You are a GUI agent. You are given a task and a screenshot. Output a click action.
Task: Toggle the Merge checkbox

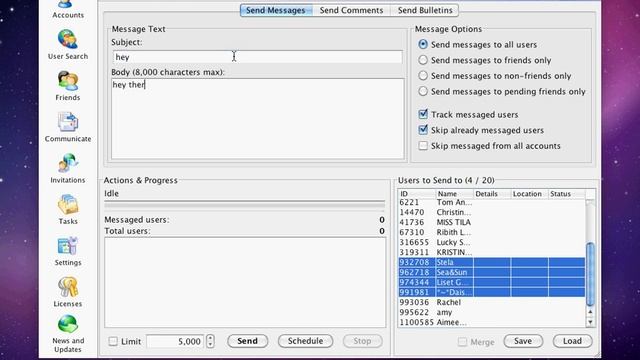[462, 342]
